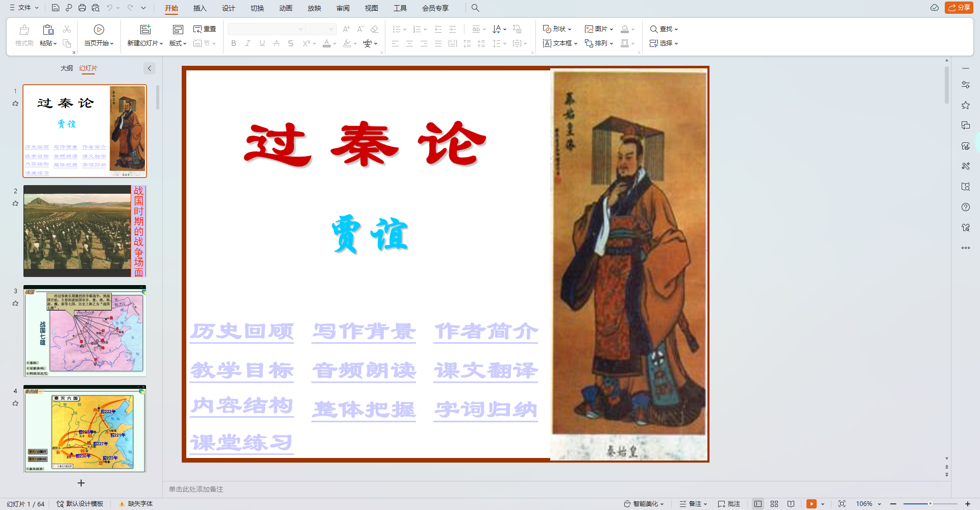Open the font name dropdown
Image resolution: width=980 pixels, height=510 pixels.
coord(301,29)
